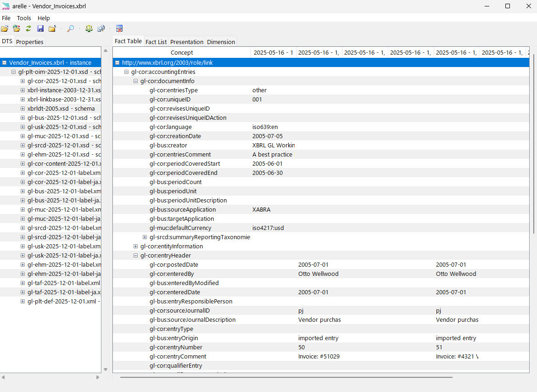This screenshot has height=392, width=537.
Task: Click DTS pane scroll down arrow
Action: pyautogui.click(x=106, y=370)
